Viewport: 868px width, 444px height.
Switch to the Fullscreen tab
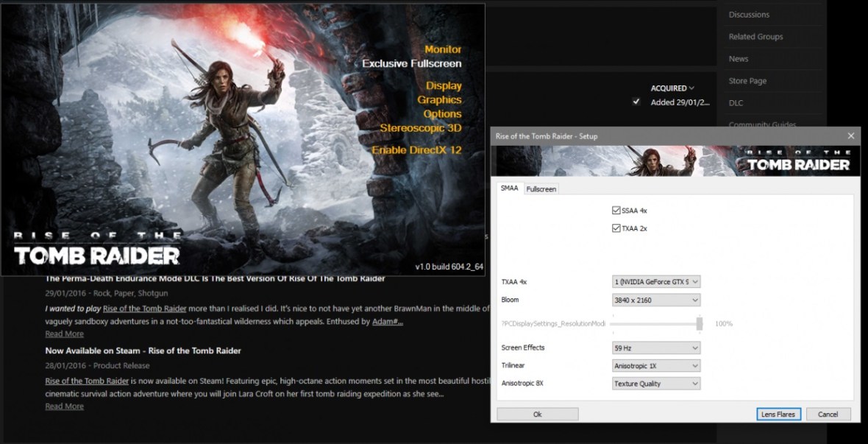click(x=541, y=189)
